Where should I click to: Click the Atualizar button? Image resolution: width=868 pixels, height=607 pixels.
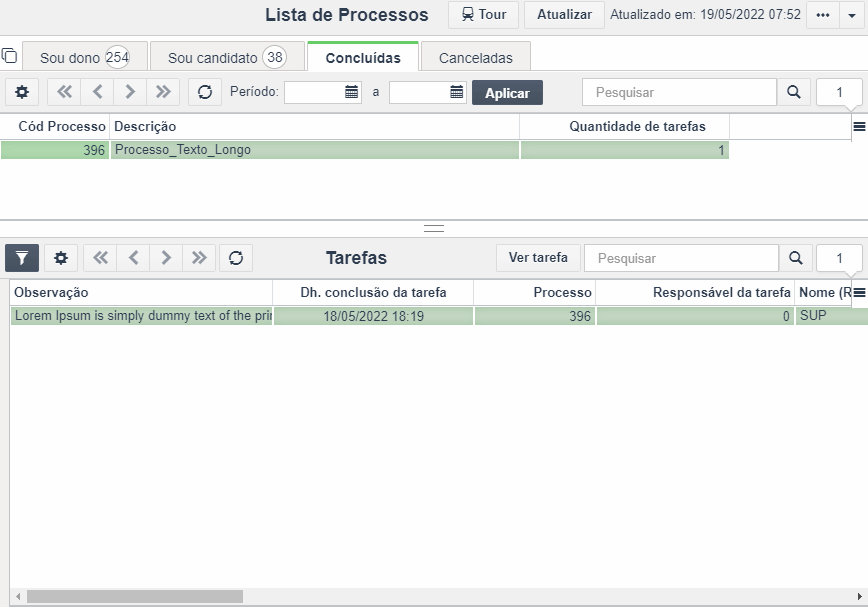coord(564,14)
